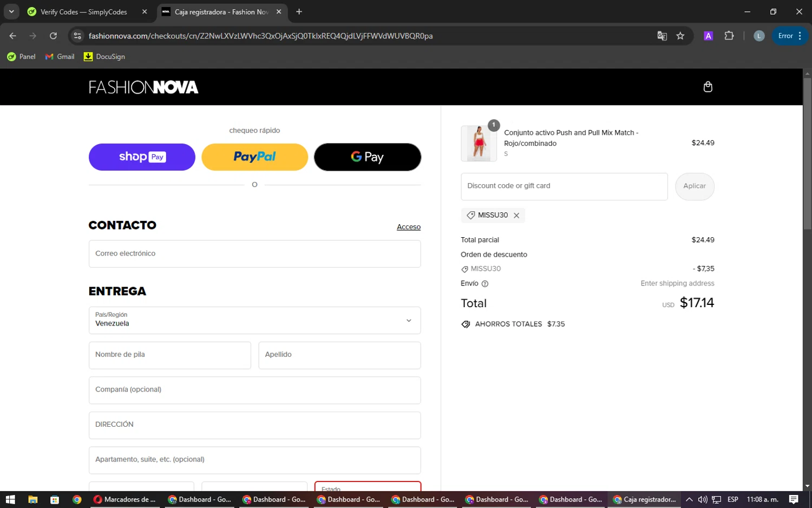Focus the Apellido field
The height and width of the screenshot is (508, 812).
click(x=339, y=355)
